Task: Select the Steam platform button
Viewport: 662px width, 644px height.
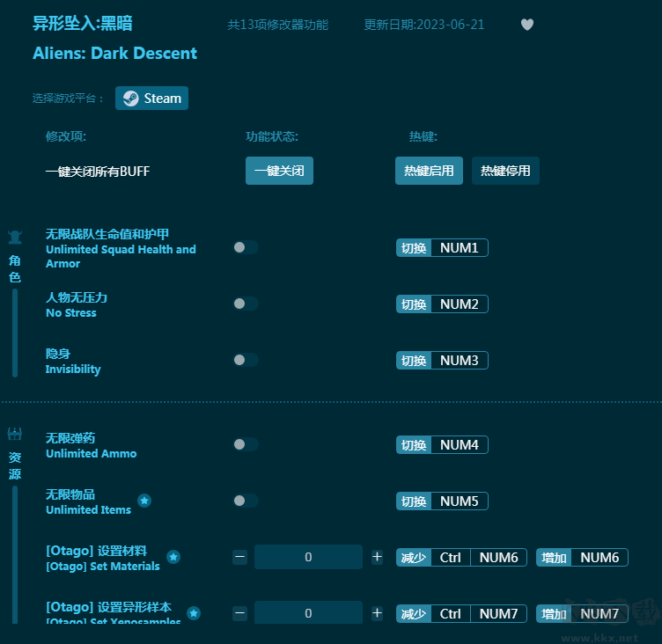Action: pyautogui.click(x=151, y=99)
